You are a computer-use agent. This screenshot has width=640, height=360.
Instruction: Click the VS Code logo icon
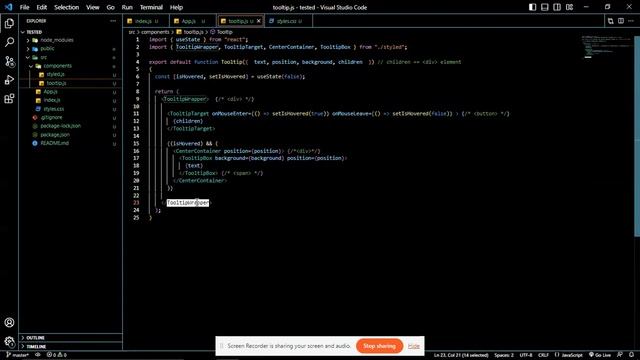[9, 7]
